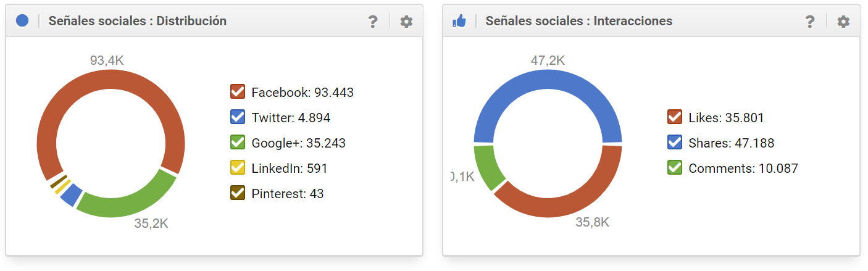Hide the Likes series checkbox

tap(675, 117)
